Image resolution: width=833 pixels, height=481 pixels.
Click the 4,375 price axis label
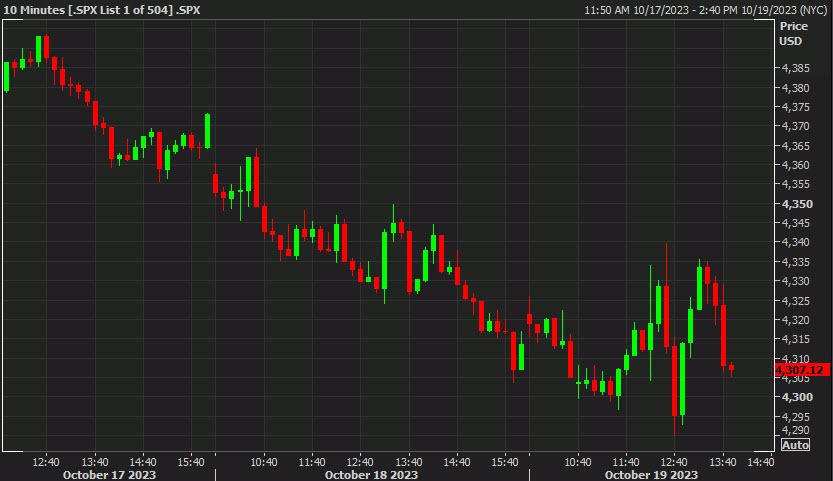coord(795,107)
